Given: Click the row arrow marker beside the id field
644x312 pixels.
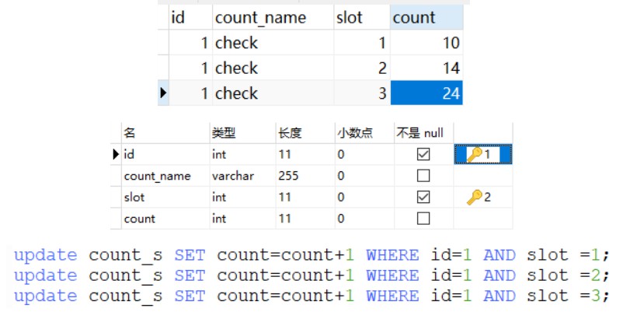Looking at the screenshot, I should 116,154.
